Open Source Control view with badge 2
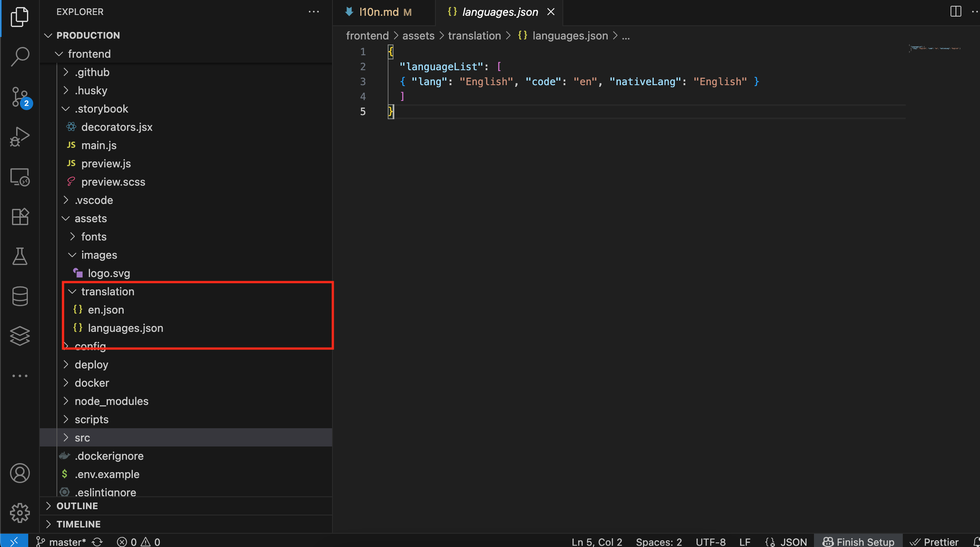The height and width of the screenshot is (547, 980). 20,97
